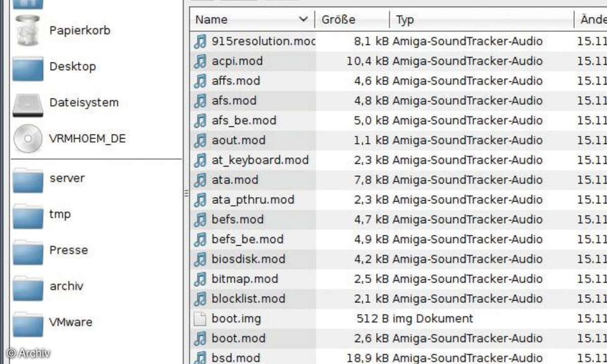Open the VRMHOEM_DE disc icon

28,138
